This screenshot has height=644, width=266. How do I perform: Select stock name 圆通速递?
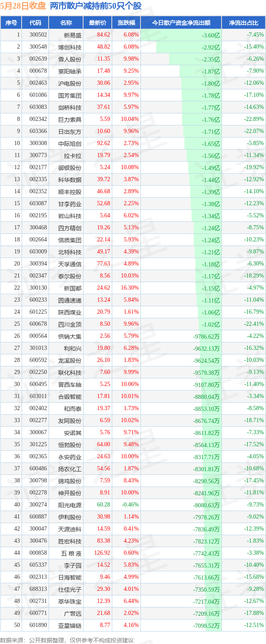[x=70, y=300]
